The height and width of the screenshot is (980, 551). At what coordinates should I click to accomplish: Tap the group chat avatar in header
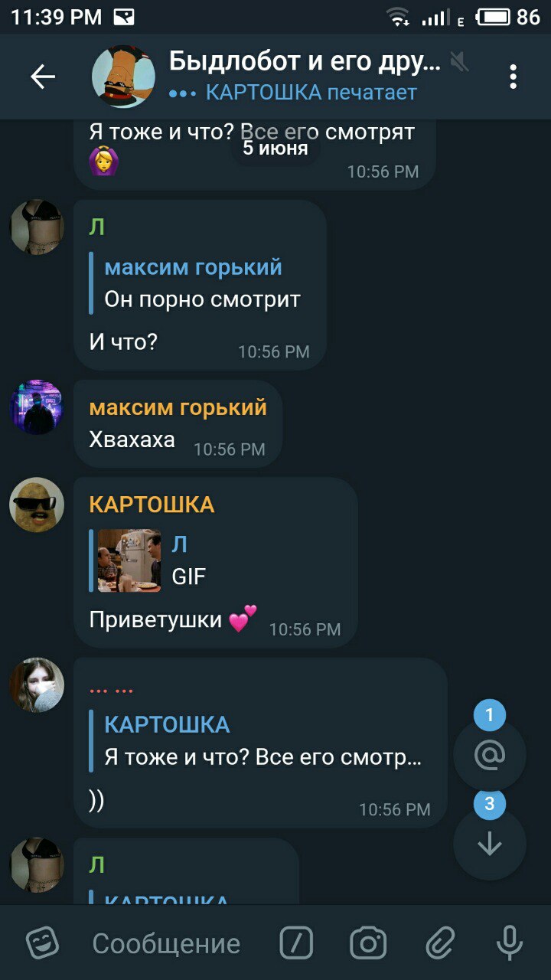(123, 77)
